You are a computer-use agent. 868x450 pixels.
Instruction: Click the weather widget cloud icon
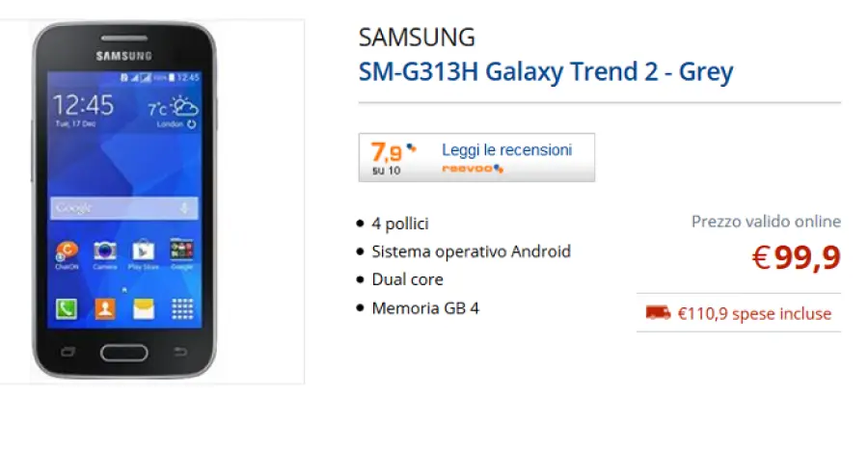(x=183, y=106)
